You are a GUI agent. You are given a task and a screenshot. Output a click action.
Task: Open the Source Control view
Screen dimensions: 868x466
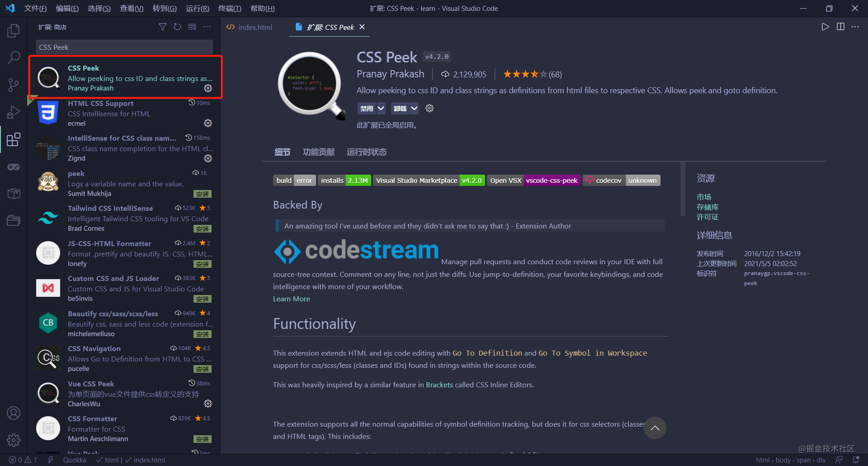tap(14, 85)
